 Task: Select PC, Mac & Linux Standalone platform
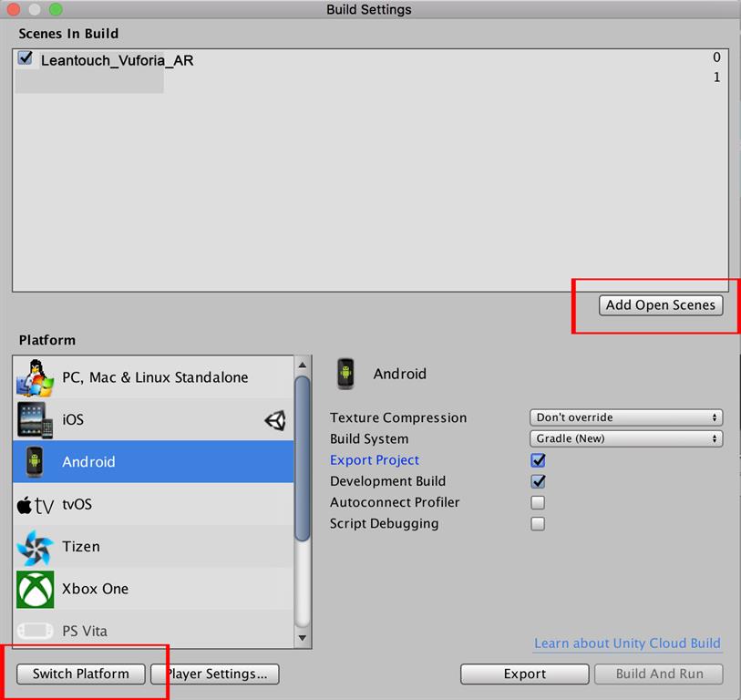153,377
